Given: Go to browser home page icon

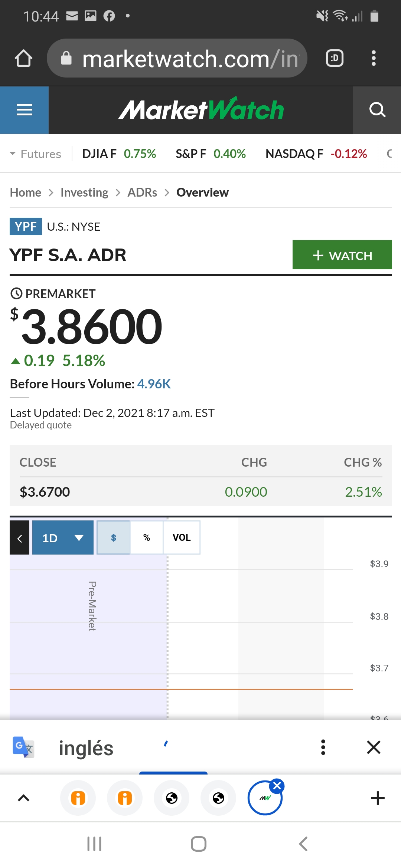Looking at the screenshot, I should [23, 58].
